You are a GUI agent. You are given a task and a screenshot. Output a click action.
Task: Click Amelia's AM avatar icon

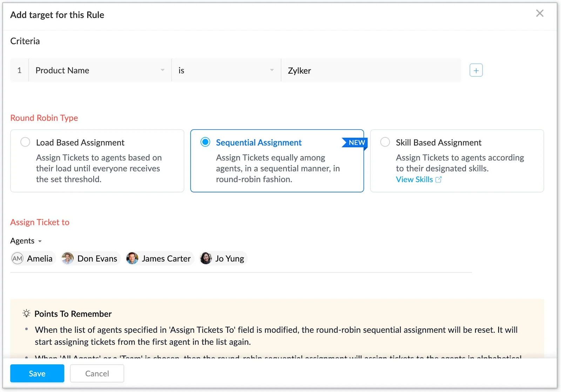17,258
